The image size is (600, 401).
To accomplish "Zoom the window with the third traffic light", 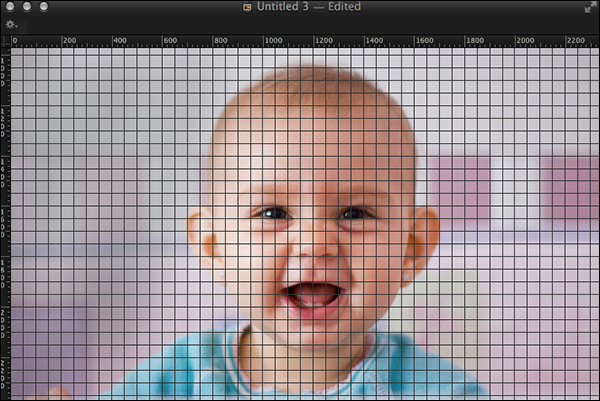I will [44, 7].
